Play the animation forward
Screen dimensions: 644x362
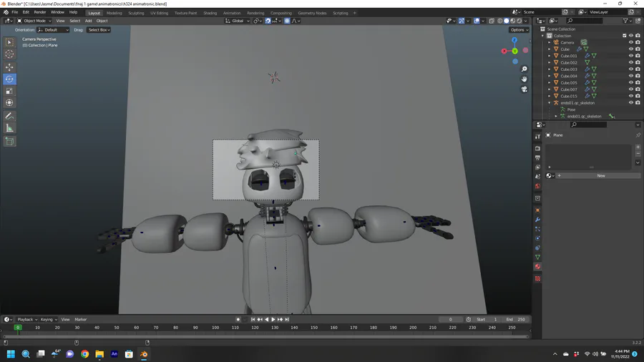(x=273, y=319)
